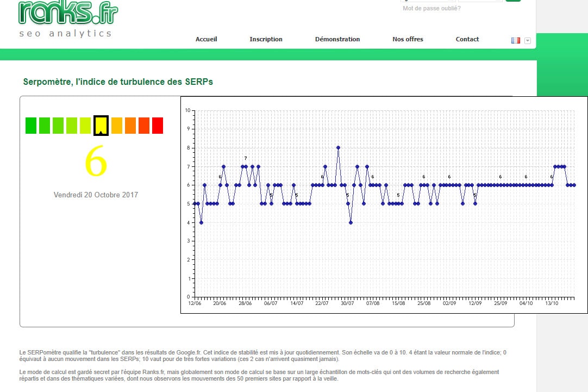Click the chart peak point at value 8

click(x=338, y=148)
